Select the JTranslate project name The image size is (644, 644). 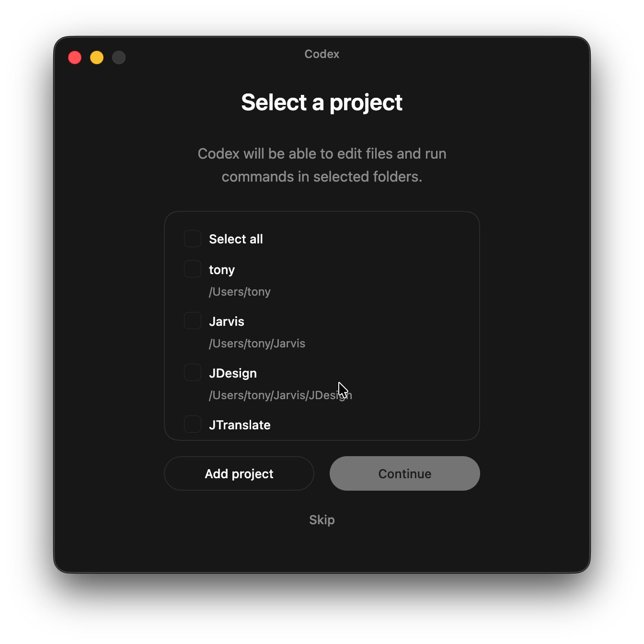[240, 425]
